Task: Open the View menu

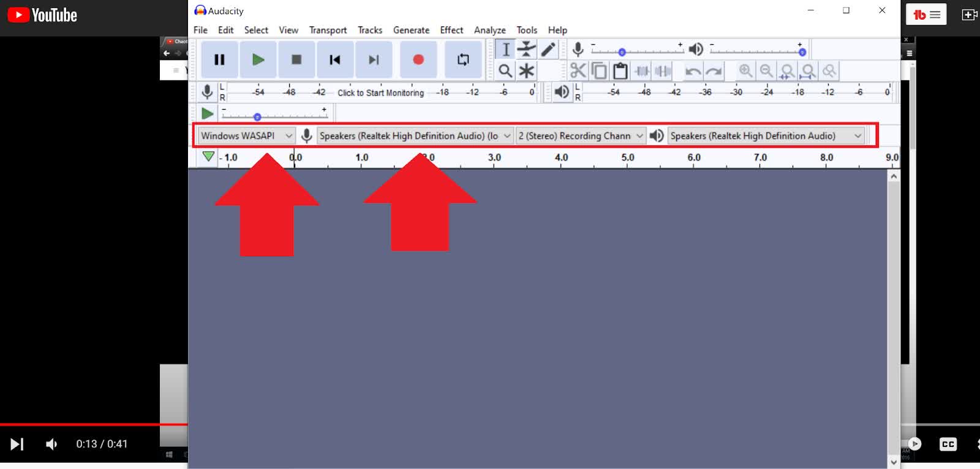Action: (288, 30)
